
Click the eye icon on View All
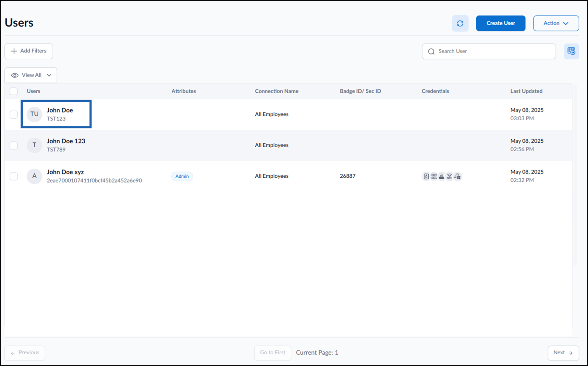[15, 75]
